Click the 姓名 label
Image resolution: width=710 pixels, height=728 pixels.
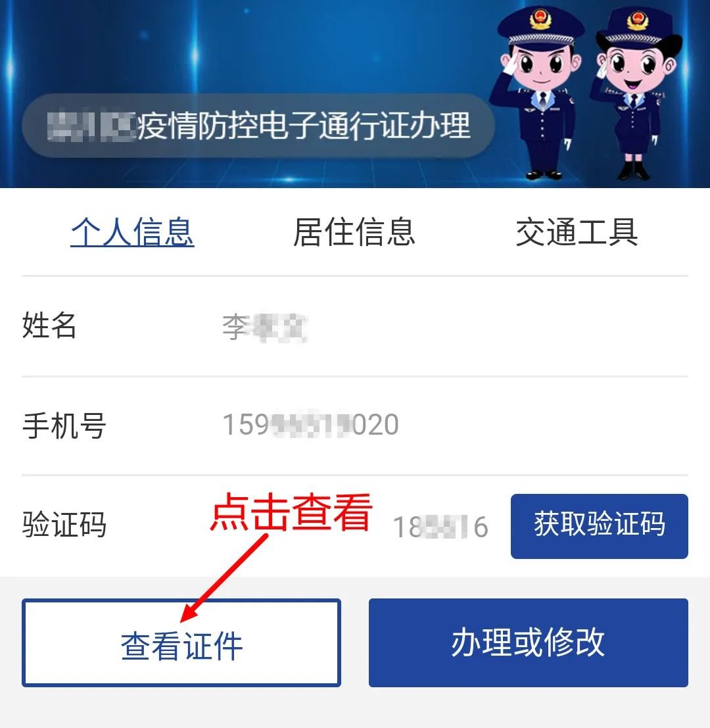tap(49, 326)
